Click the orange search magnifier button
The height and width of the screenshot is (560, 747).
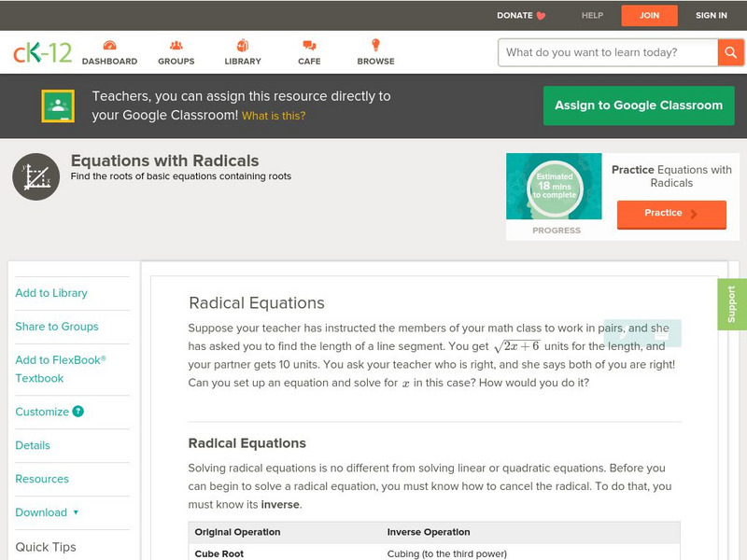coord(731,52)
